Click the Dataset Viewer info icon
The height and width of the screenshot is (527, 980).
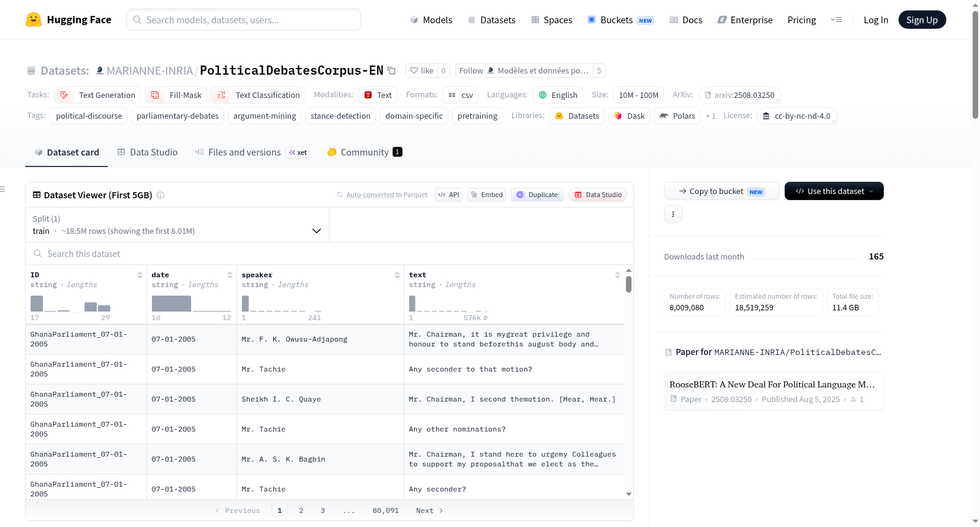[x=160, y=195]
